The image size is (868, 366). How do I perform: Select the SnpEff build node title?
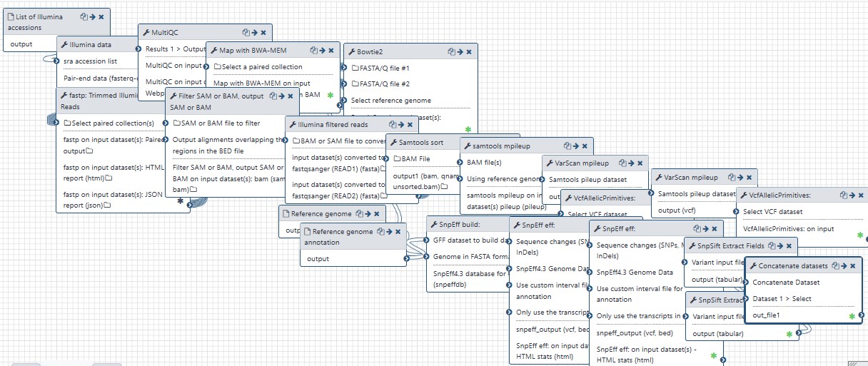point(461,225)
